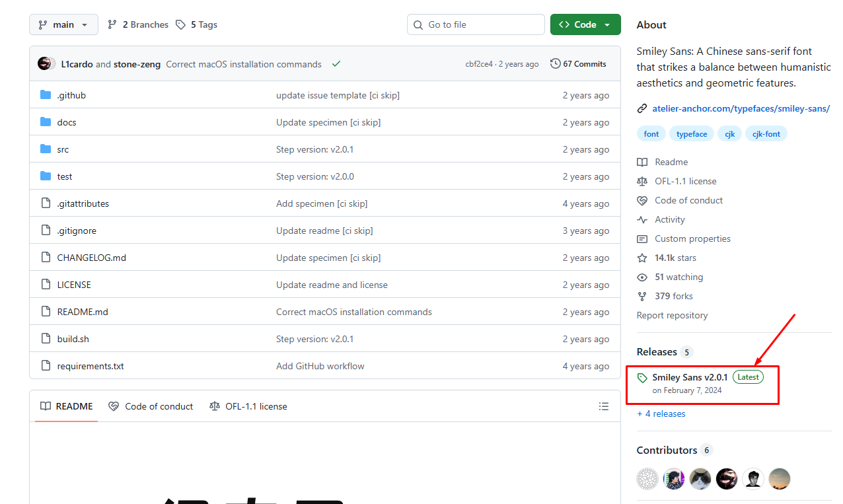Open the README outline list icon
The image size is (843, 504).
tap(604, 406)
